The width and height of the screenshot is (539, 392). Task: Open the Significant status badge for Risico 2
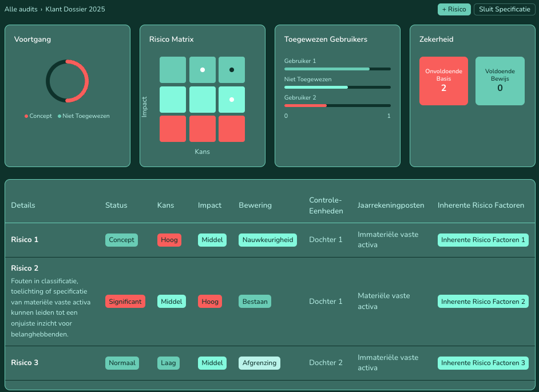point(125,302)
